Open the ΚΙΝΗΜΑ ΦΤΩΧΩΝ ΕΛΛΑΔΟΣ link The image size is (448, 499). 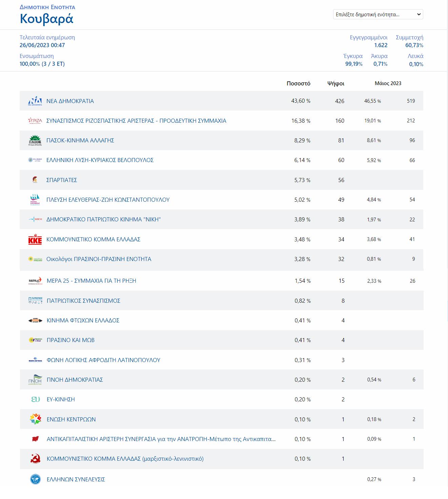(x=83, y=320)
